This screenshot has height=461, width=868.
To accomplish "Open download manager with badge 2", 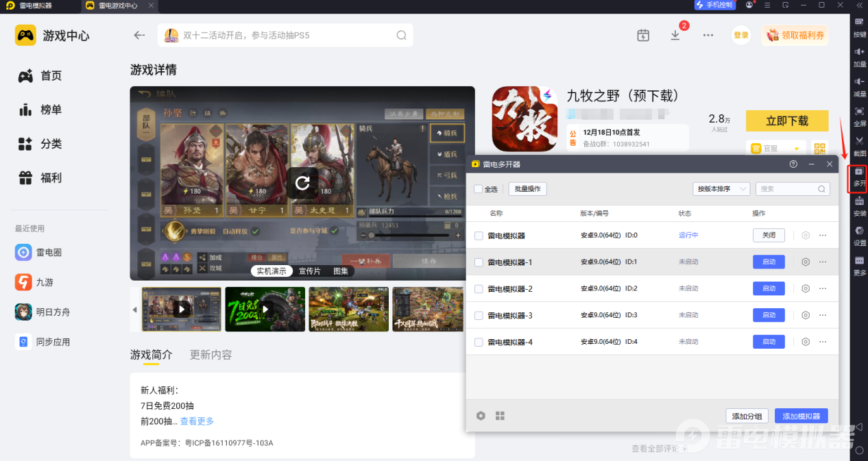I will [675, 35].
